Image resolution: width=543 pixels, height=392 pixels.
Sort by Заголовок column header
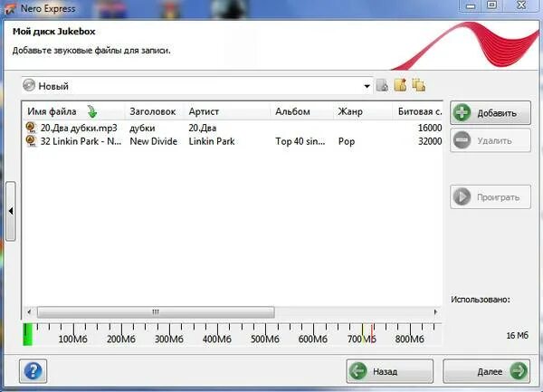154,111
